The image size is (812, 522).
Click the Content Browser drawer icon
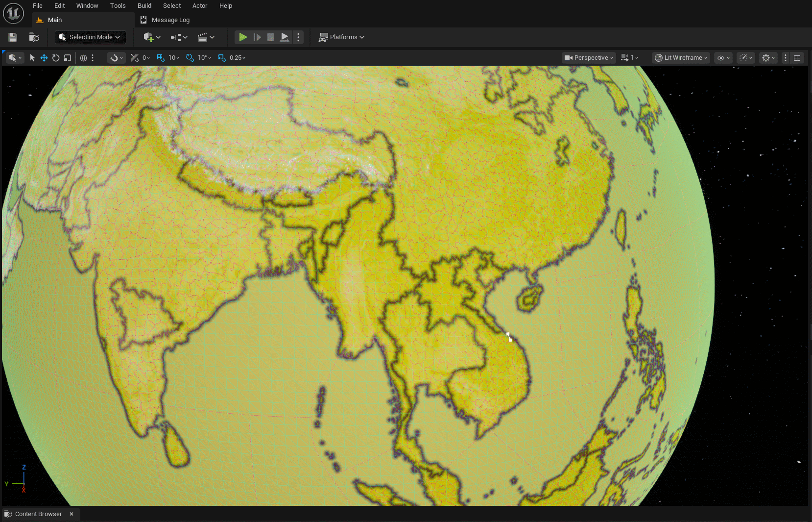(x=8, y=514)
